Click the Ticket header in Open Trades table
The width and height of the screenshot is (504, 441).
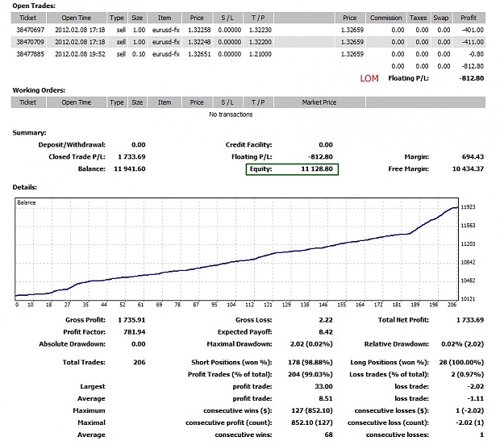coord(28,18)
